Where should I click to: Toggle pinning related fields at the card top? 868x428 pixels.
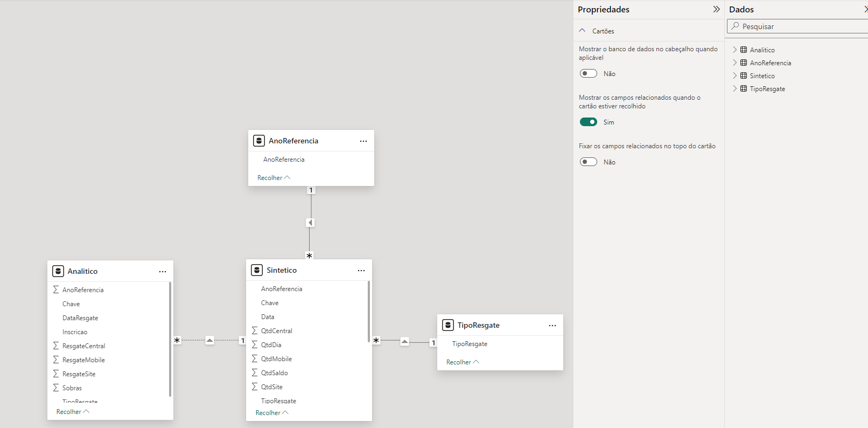pos(589,162)
